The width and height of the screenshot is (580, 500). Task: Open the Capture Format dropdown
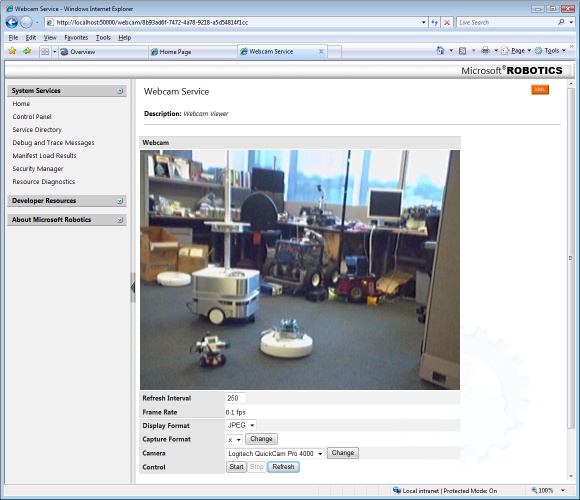pos(235,439)
